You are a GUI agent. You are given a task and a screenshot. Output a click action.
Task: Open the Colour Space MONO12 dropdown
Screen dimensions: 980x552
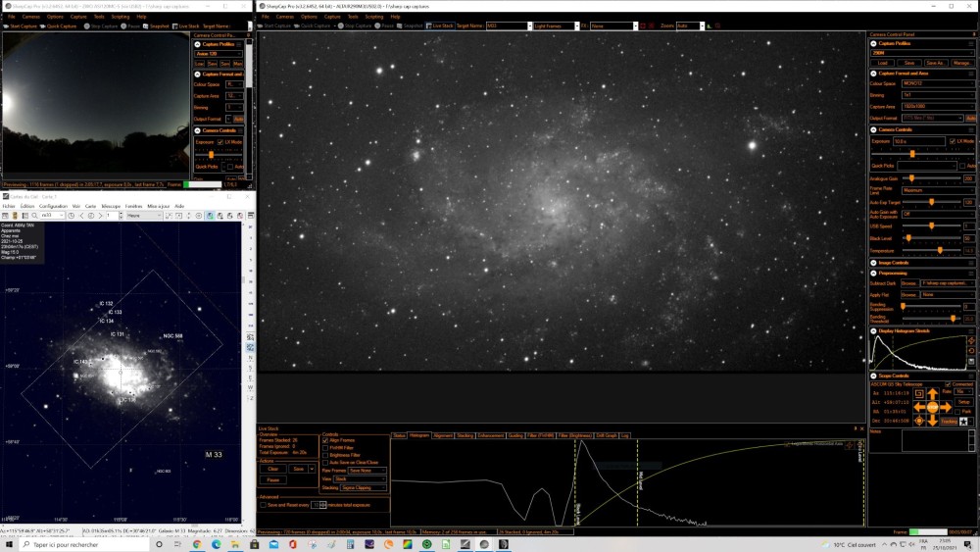pyautogui.click(x=938, y=83)
